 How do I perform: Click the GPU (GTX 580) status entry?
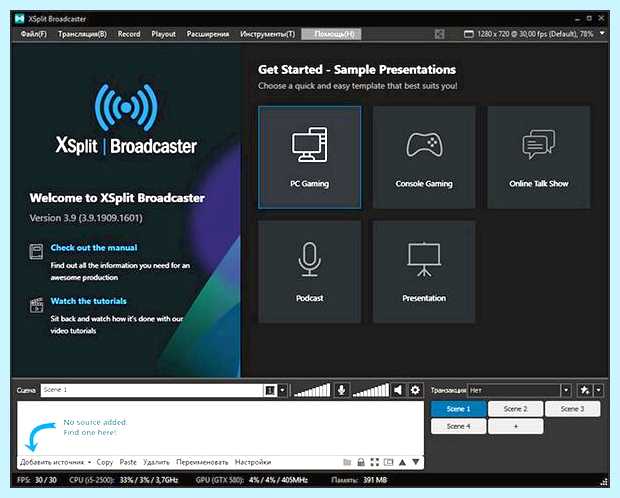tap(252, 480)
